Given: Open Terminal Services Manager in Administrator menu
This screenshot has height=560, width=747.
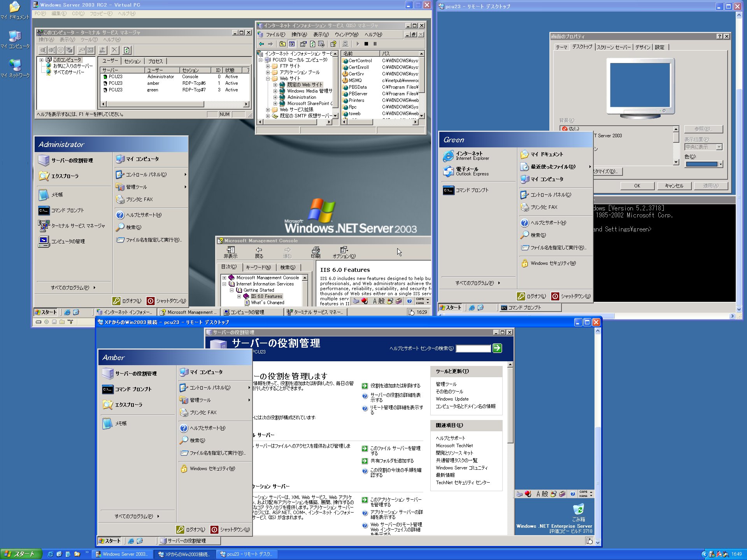Looking at the screenshot, I should 72,226.
